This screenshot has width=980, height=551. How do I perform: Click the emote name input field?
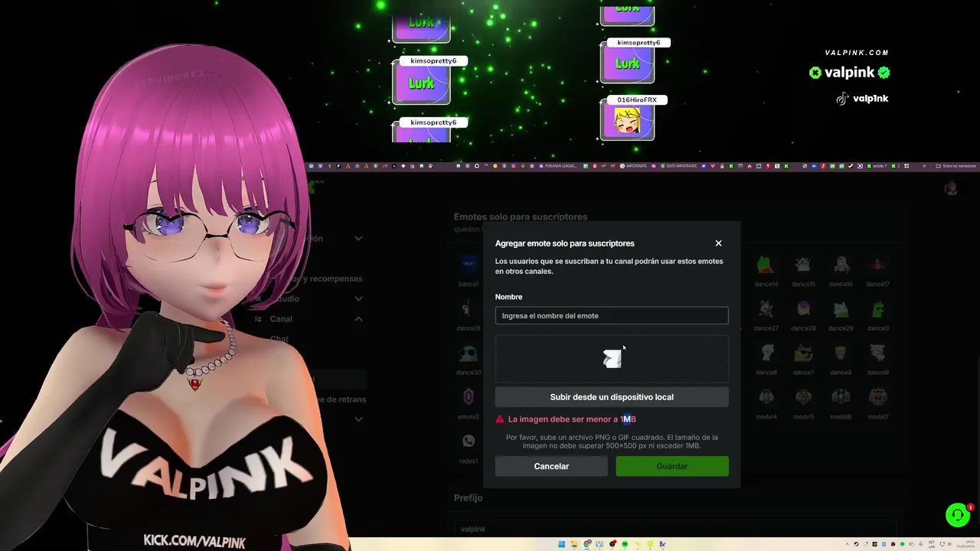[612, 315]
